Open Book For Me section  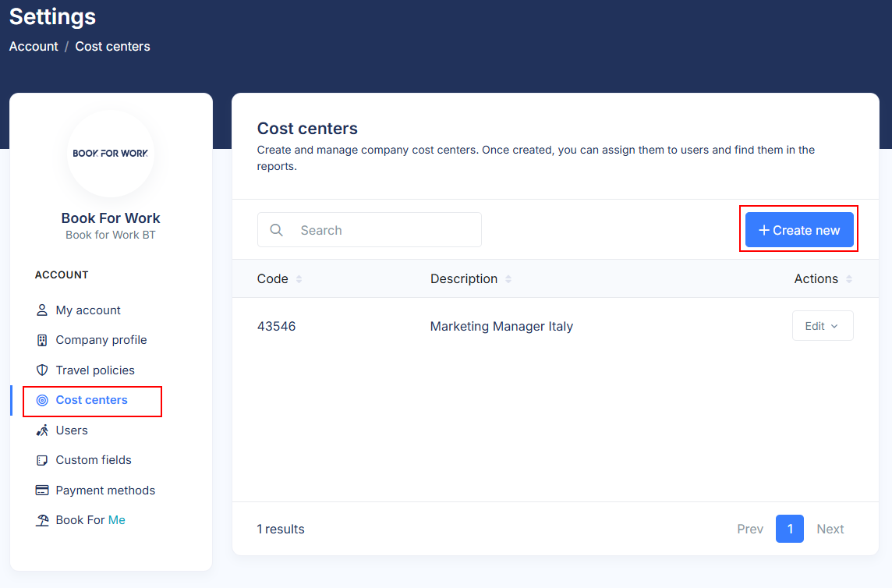[90, 520]
